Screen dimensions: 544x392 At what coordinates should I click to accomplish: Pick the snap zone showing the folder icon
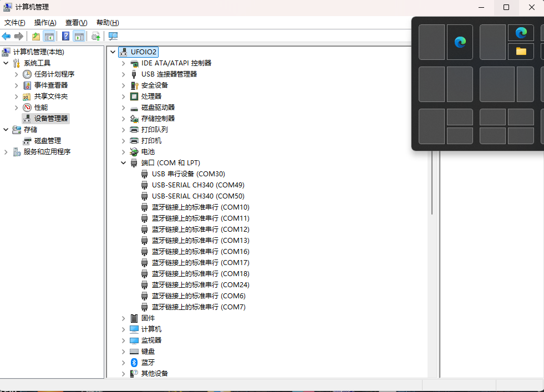(x=521, y=52)
